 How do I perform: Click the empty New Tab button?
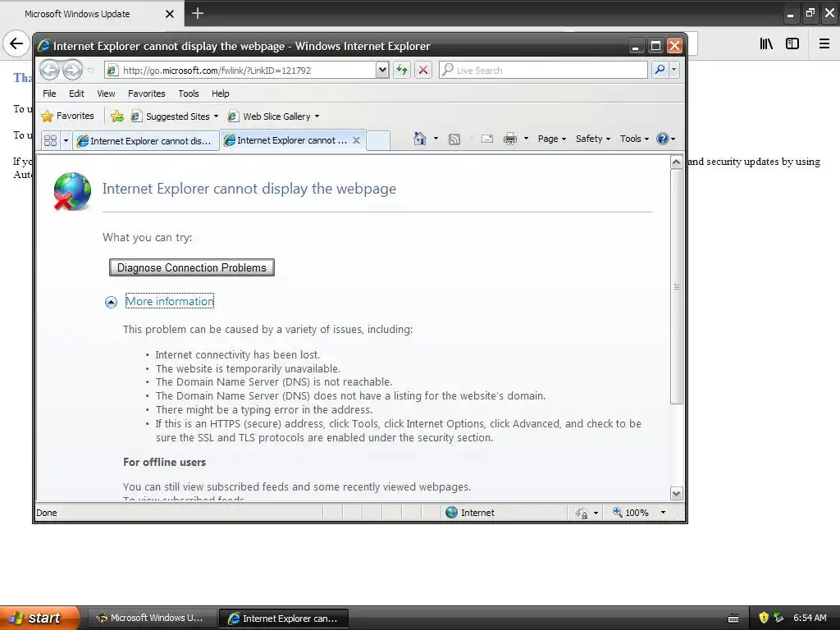378,141
